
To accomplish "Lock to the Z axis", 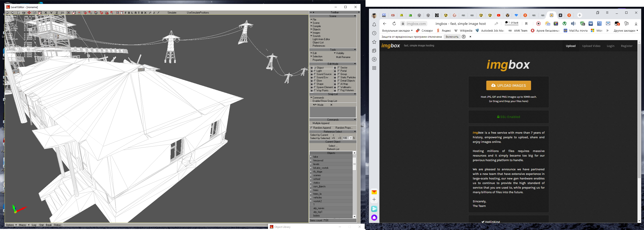I will click(57, 12).
